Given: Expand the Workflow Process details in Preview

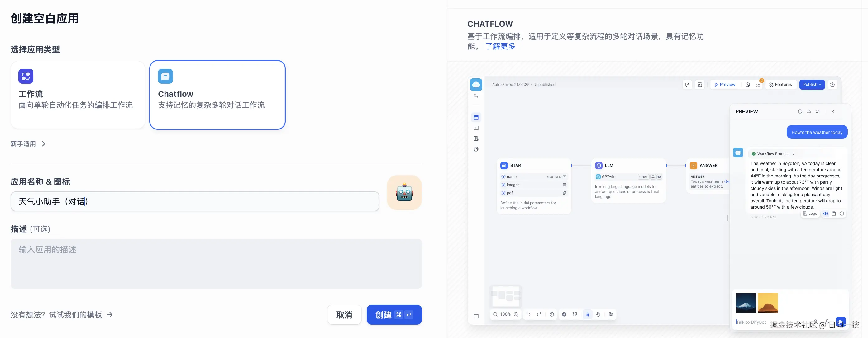Looking at the screenshot, I should 773,153.
